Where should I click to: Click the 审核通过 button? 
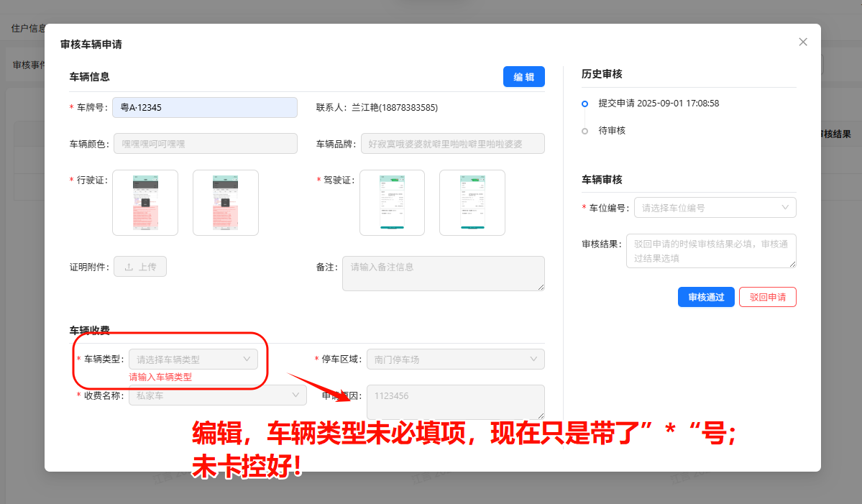706,297
